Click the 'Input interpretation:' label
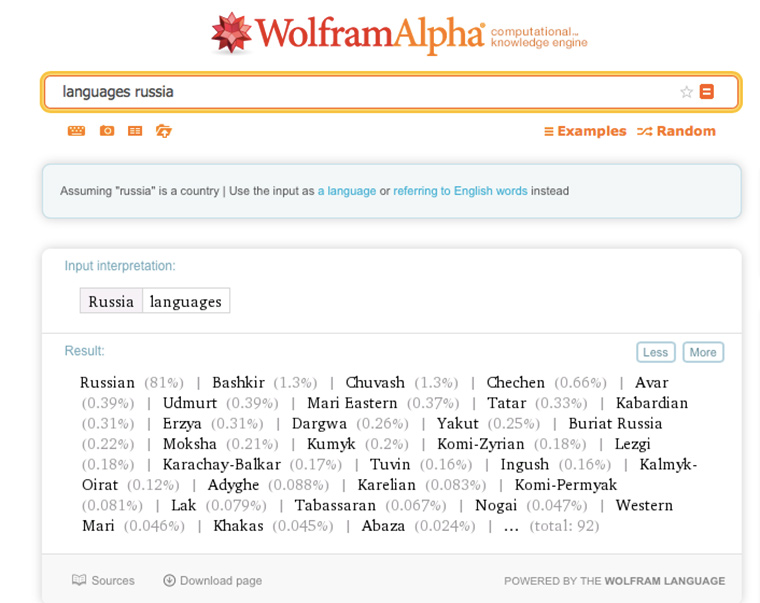760x603 pixels. coord(120,266)
